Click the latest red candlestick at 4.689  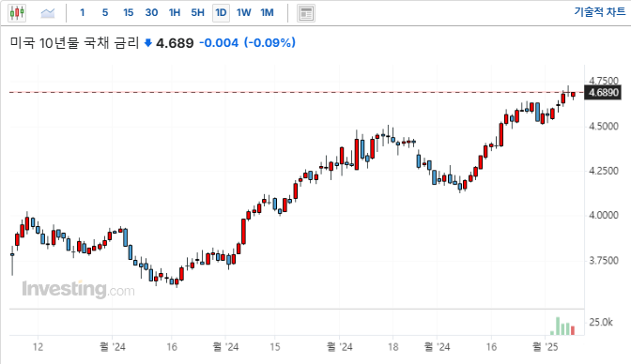(x=573, y=95)
